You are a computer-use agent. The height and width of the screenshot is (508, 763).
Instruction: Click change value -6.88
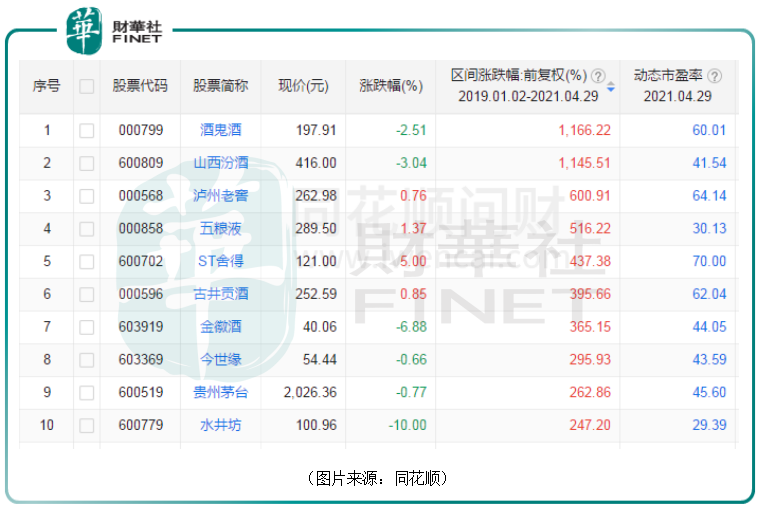click(x=411, y=327)
